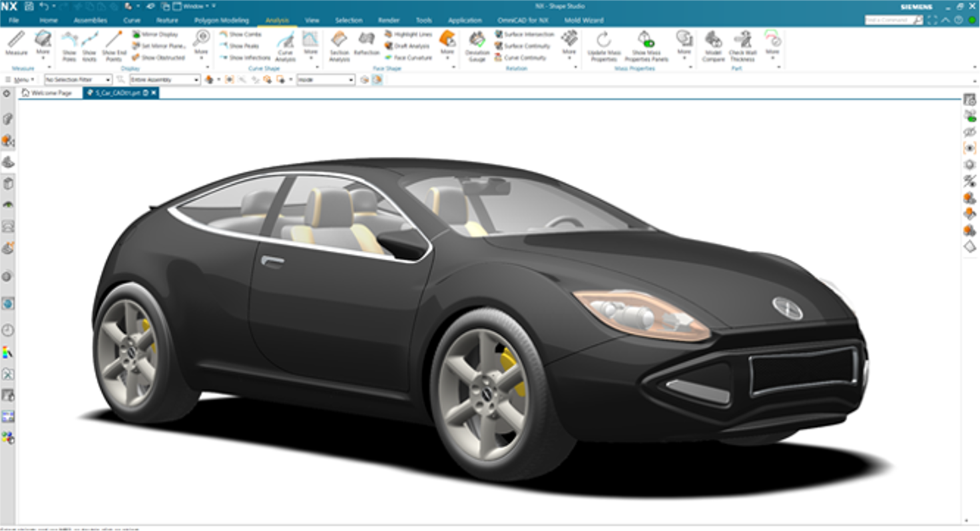Open the Curve Analysis tool
980x531 pixels.
pos(285,45)
